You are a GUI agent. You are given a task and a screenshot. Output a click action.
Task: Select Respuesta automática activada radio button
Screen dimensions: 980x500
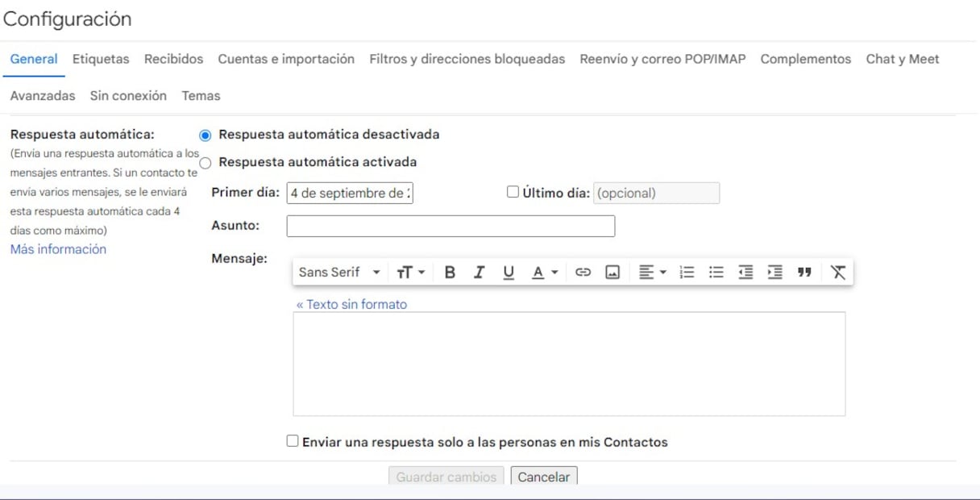pos(206,163)
